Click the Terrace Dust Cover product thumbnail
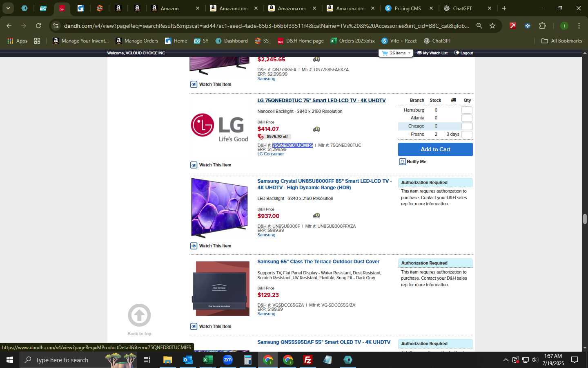The height and width of the screenshot is (368, 588). (220, 288)
